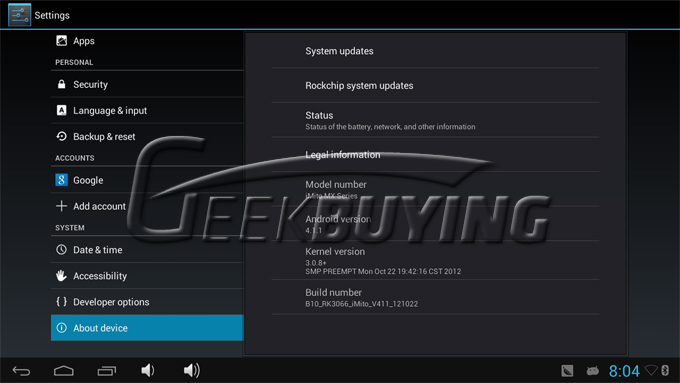680x383 pixels.
Task: Tap the Android debug notification icon
Action: pos(592,371)
